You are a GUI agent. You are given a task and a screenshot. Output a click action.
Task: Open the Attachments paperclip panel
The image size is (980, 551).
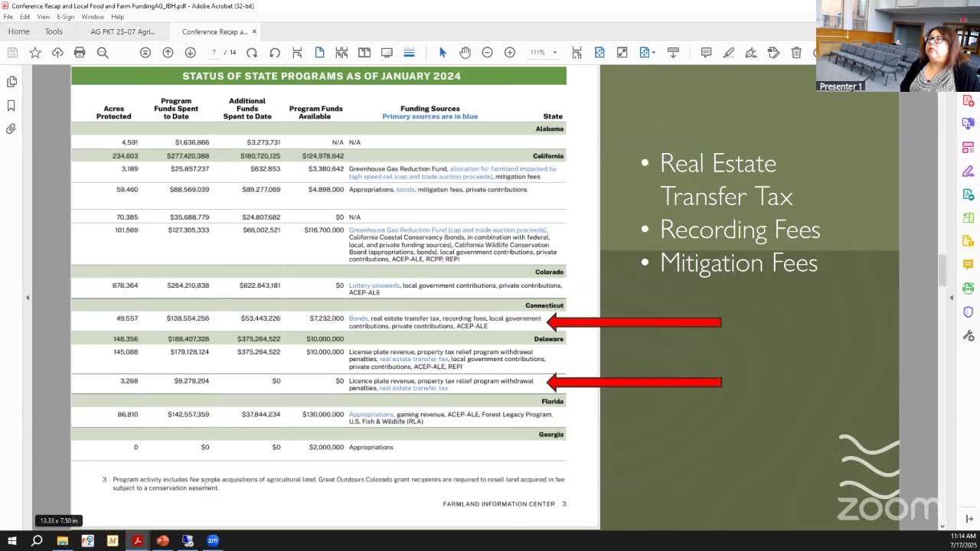(x=11, y=129)
